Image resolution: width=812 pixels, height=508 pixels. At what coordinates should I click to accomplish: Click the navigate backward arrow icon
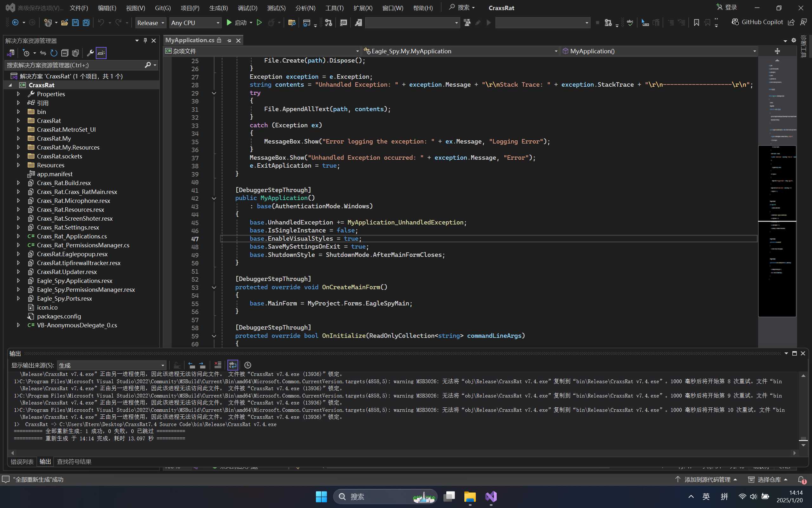tap(15, 23)
